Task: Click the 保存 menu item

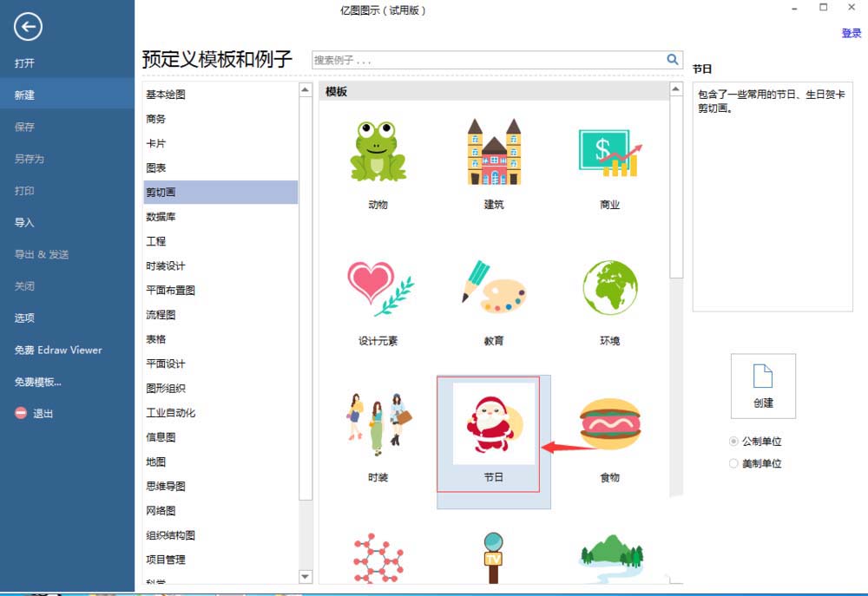Action: click(x=24, y=127)
